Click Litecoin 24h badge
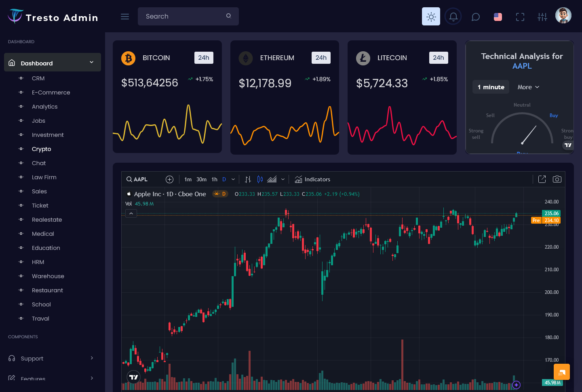 [439, 58]
